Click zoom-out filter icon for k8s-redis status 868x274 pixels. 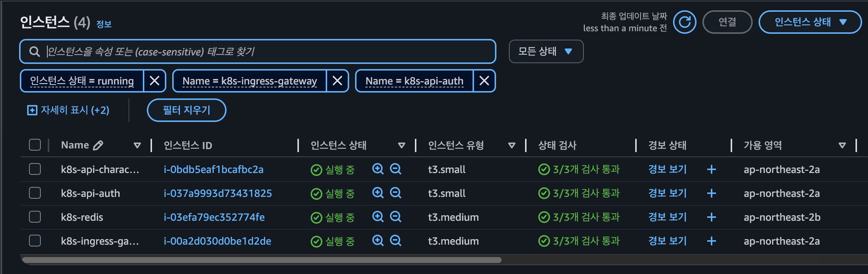pos(395,217)
